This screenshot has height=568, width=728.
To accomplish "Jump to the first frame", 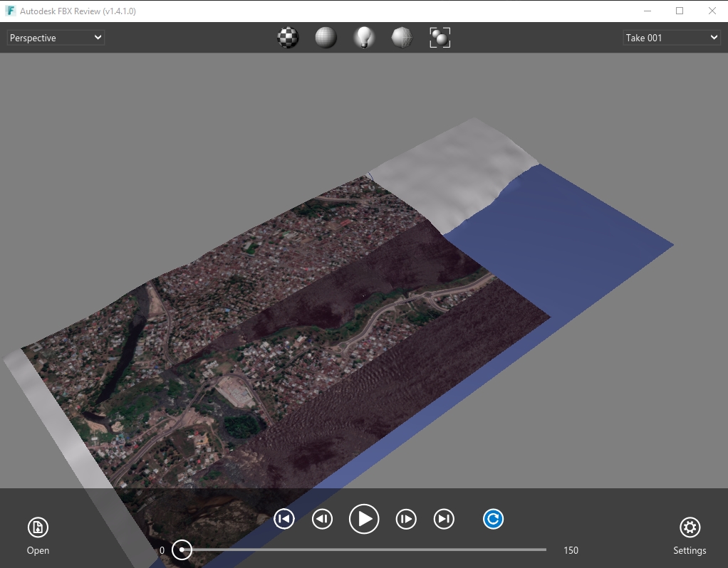I will pos(284,519).
